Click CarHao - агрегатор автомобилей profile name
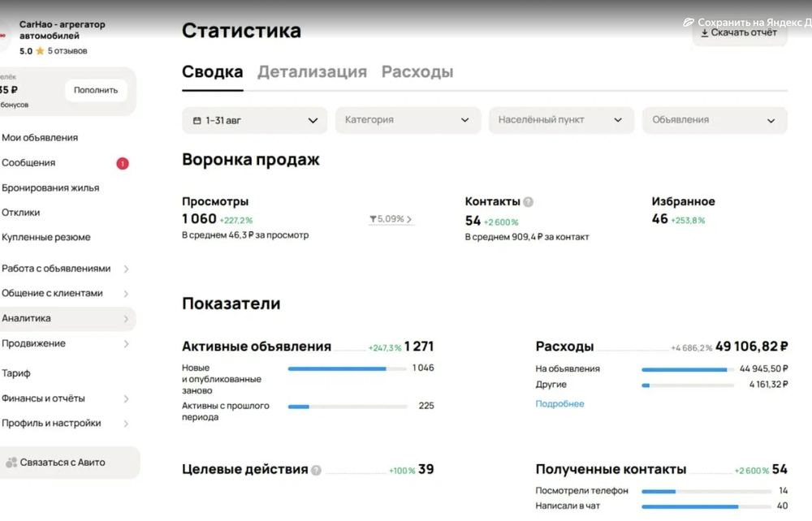 pyautogui.click(x=63, y=30)
